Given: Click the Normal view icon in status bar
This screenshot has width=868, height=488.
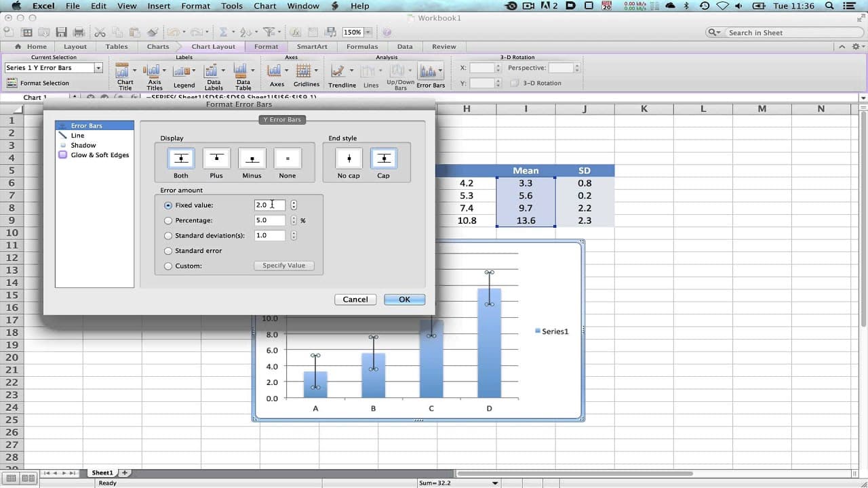Looking at the screenshot, I should 9,478.
